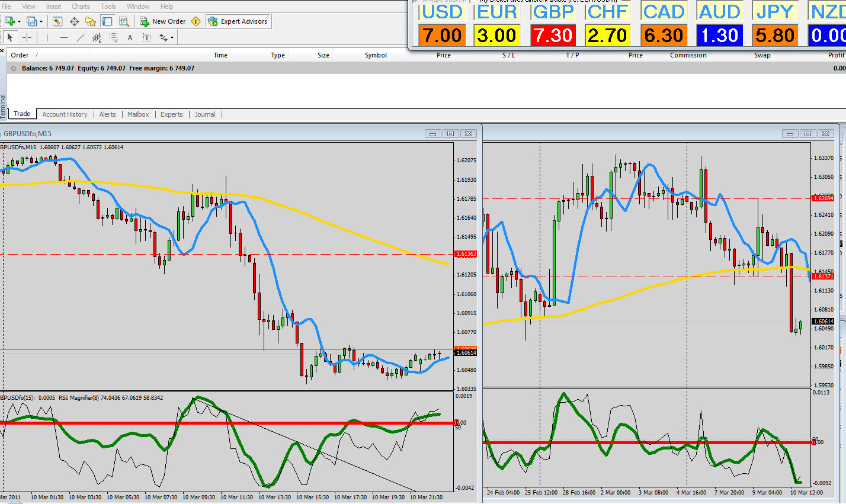Click the Profiles icon
Image resolution: width=846 pixels, height=504 pixels.
[31, 21]
